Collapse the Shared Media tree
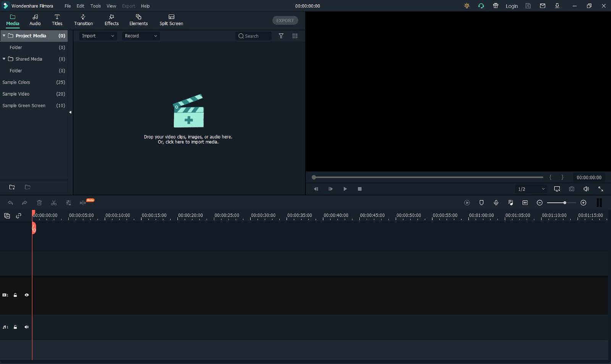 click(4, 59)
